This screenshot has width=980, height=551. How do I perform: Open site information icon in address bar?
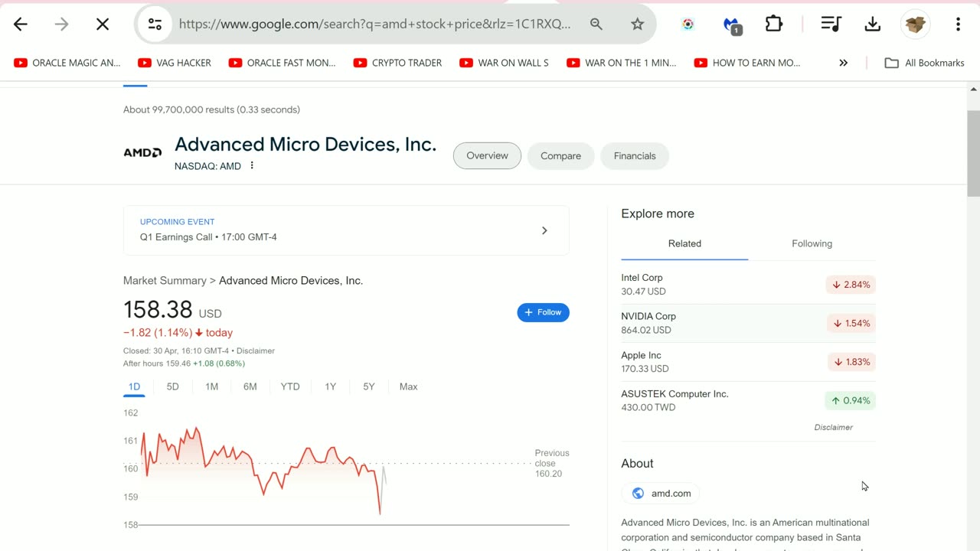point(155,24)
